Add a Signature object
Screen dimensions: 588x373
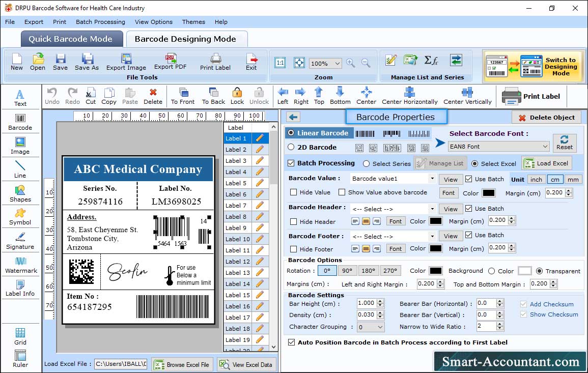pos(20,241)
